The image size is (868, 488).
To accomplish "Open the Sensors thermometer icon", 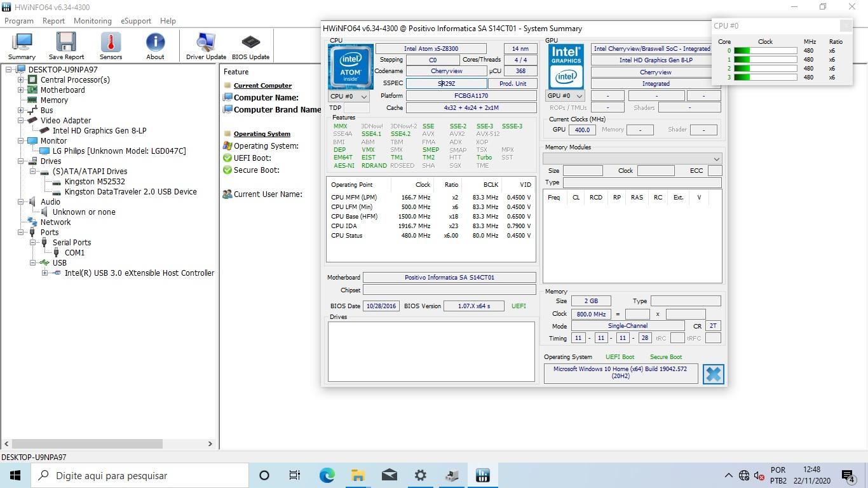I will coord(111,46).
